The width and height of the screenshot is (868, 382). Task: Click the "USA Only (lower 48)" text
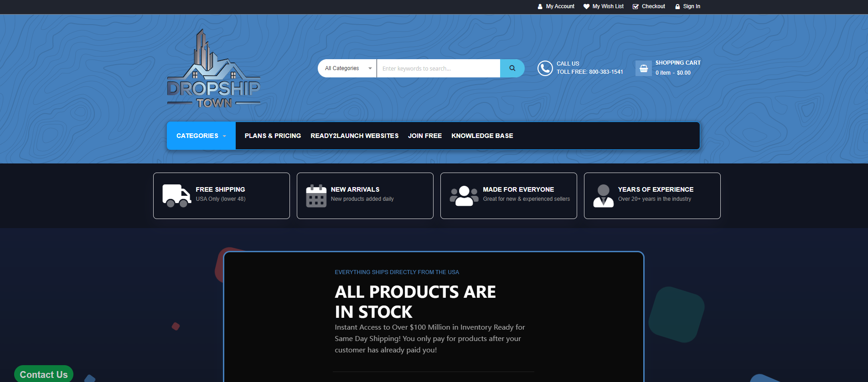[x=221, y=199]
